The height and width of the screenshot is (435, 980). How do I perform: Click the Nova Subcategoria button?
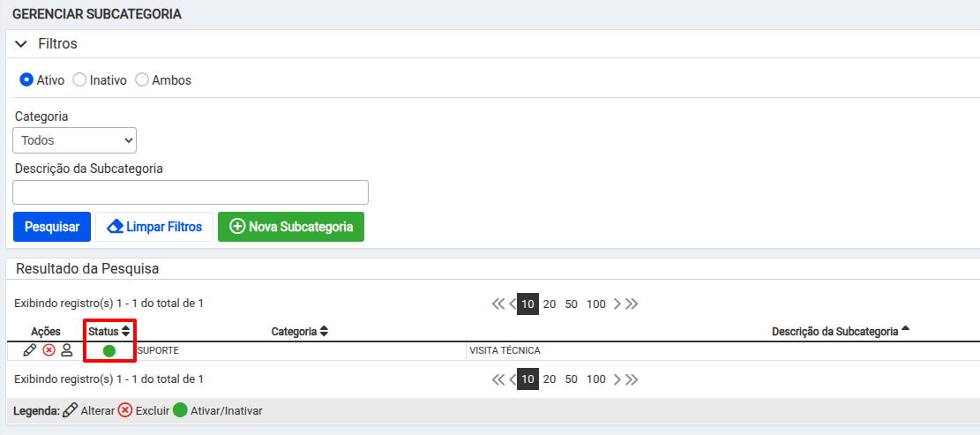290,227
